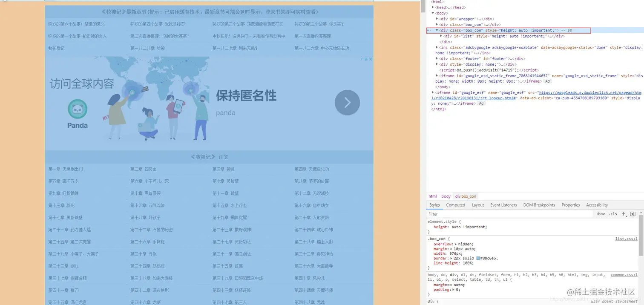Click the sidebar panel toggle icon in Styles bar
This screenshot has height=305, width=644.
pyautogui.click(x=633, y=214)
